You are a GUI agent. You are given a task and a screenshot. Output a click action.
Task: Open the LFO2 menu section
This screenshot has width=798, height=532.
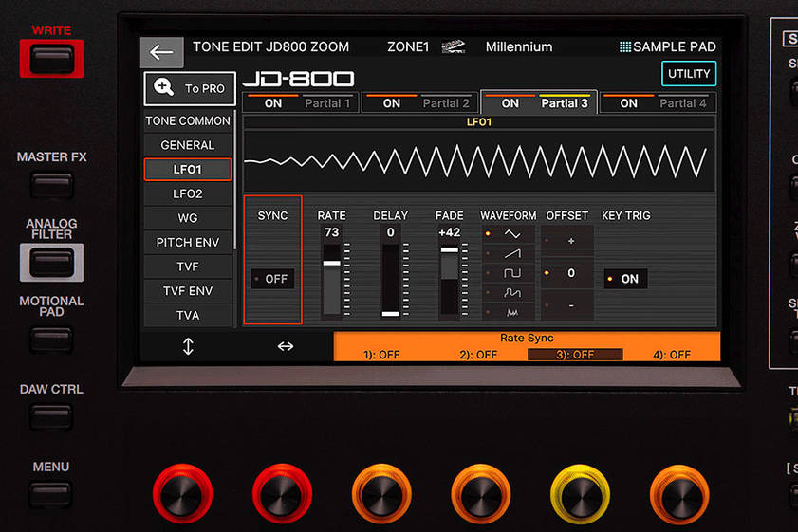click(x=188, y=193)
